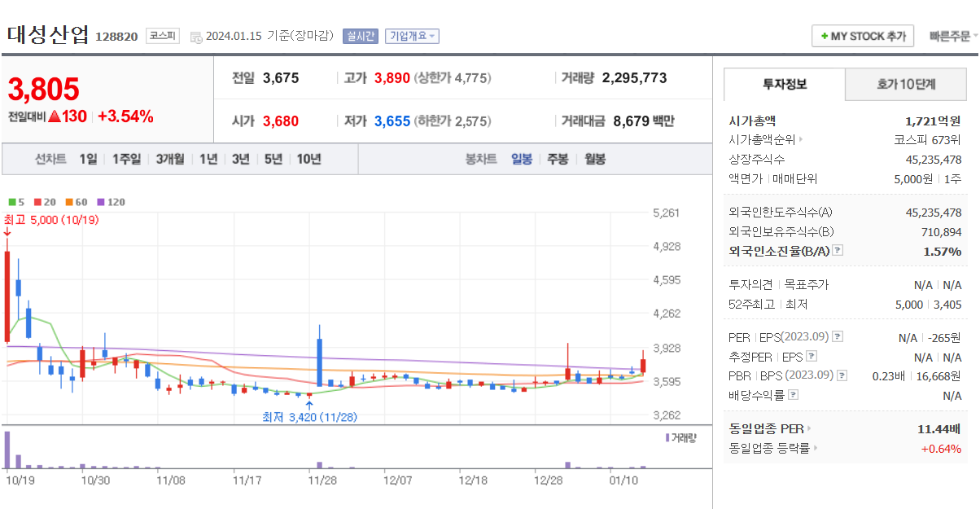Open help icon beside PER EPS(2023.09)
Viewport: 980px width, 509px height.
coord(838,336)
